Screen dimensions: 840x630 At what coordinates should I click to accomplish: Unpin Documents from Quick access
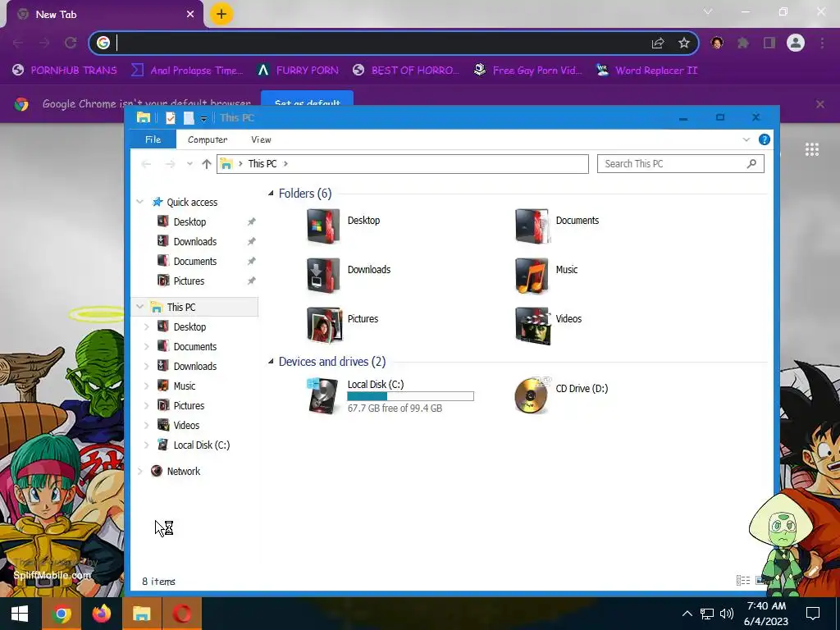pos(251,262)
